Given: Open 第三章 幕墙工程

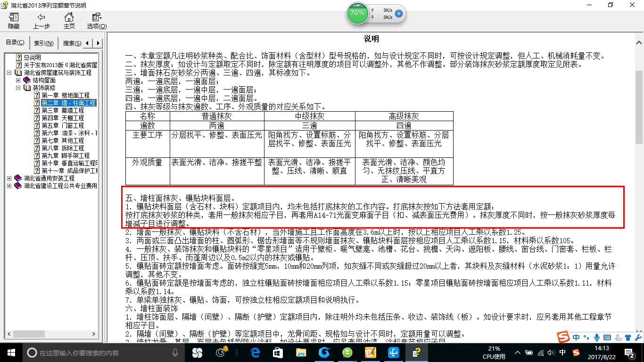Looking at the screenshot, I should click(63, 110).
